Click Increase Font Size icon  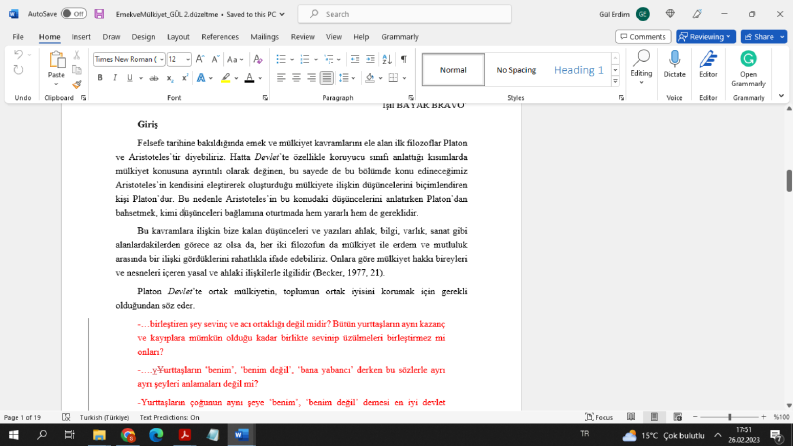[200, 59]
